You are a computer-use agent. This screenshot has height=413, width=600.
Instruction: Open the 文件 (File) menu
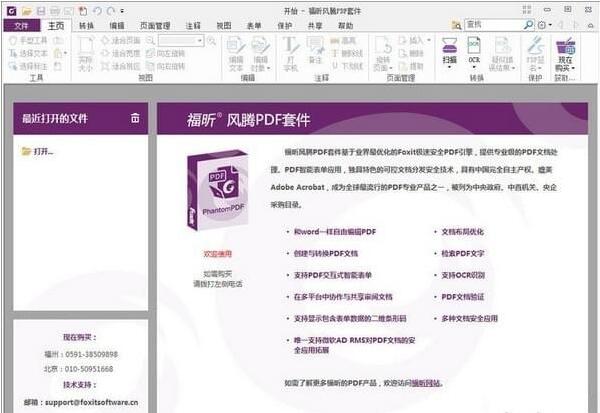point(21,26)
